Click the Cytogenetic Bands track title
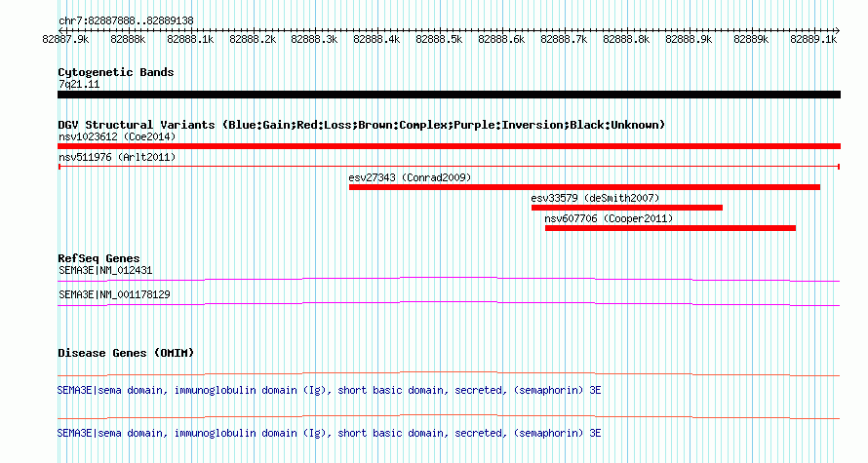Screen dimensions: 868x463 click(116, 72)
